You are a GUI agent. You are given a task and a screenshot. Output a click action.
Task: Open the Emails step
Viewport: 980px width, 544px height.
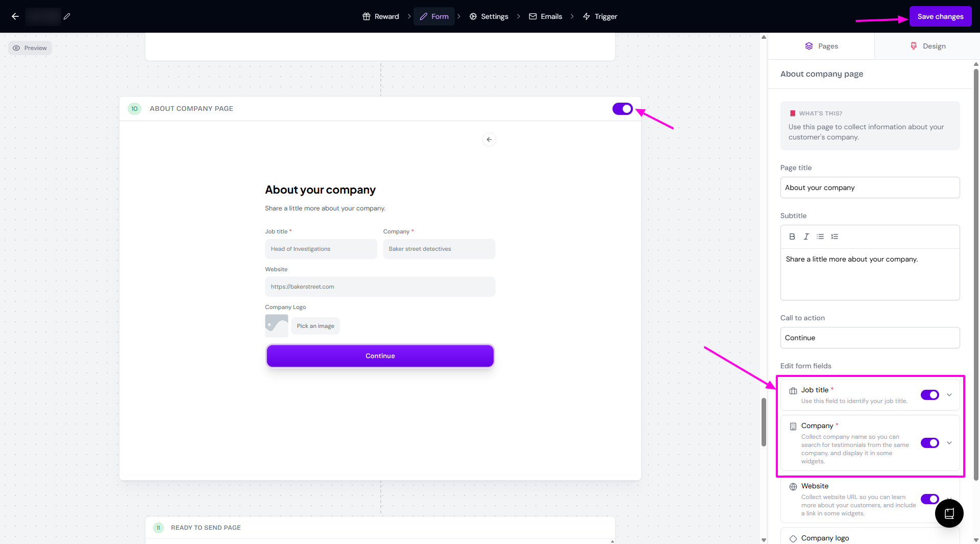(x=545, y=16)
